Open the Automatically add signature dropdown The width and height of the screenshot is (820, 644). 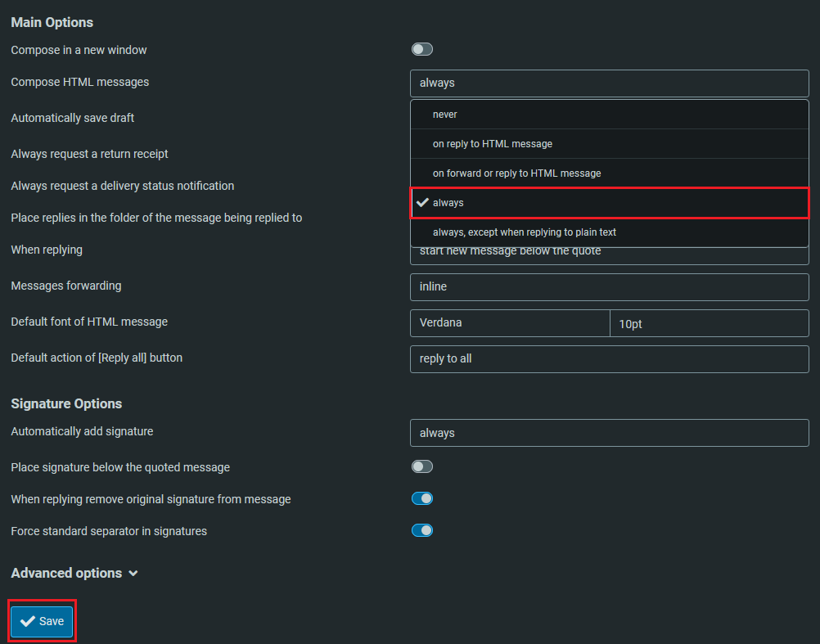click(609, 433)
